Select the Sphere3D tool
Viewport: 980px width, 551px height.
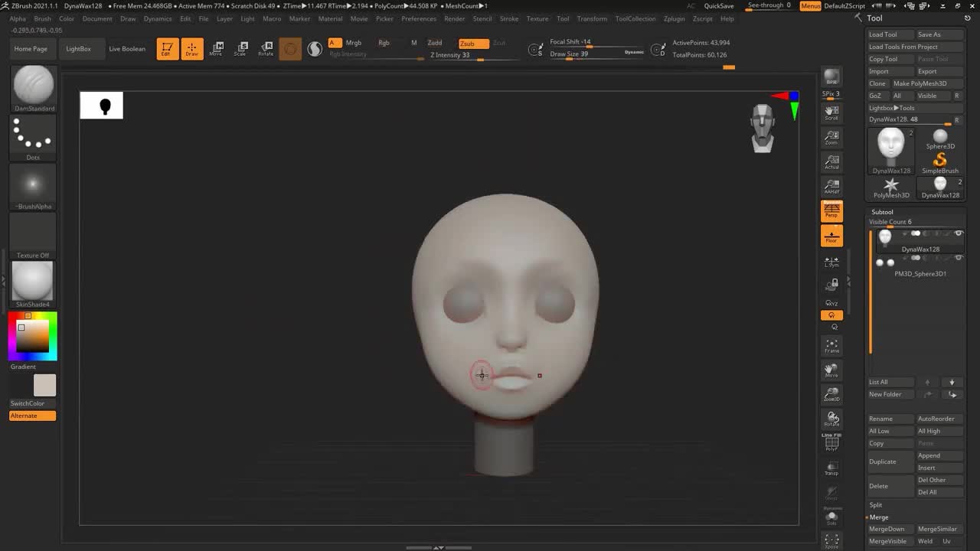click(940, 139)
